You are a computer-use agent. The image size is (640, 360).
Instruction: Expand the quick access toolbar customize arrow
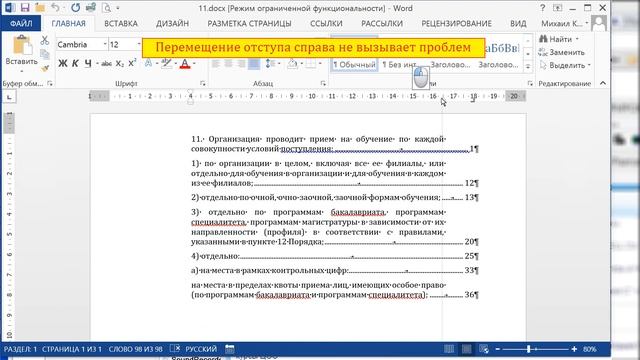118,8
